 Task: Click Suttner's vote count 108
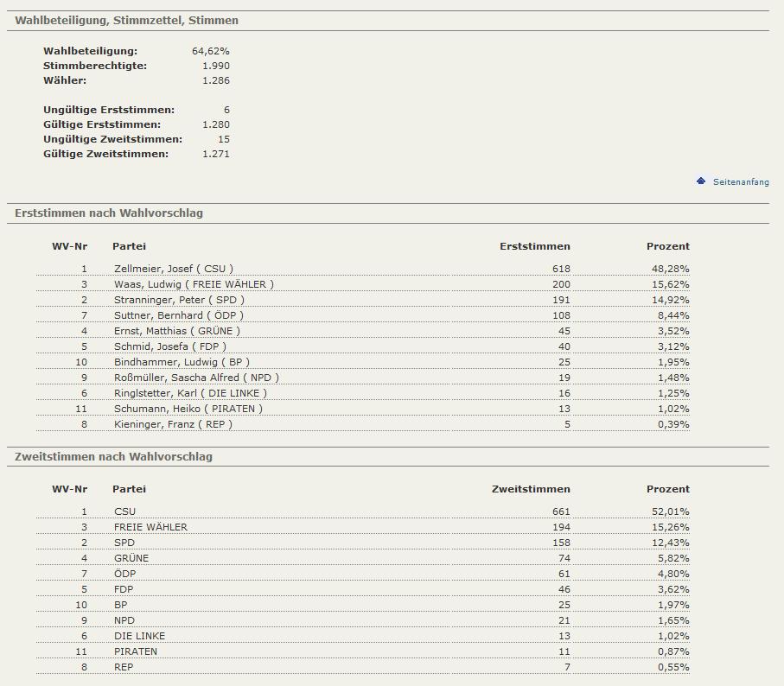pos(561,315)
